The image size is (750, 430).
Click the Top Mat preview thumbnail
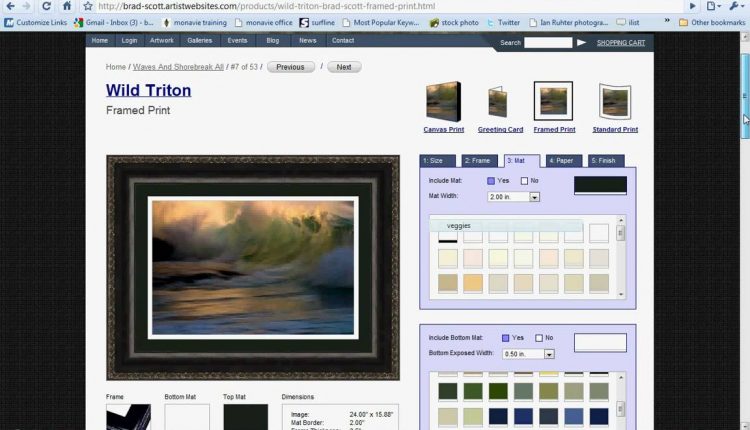tap(245, 417)
